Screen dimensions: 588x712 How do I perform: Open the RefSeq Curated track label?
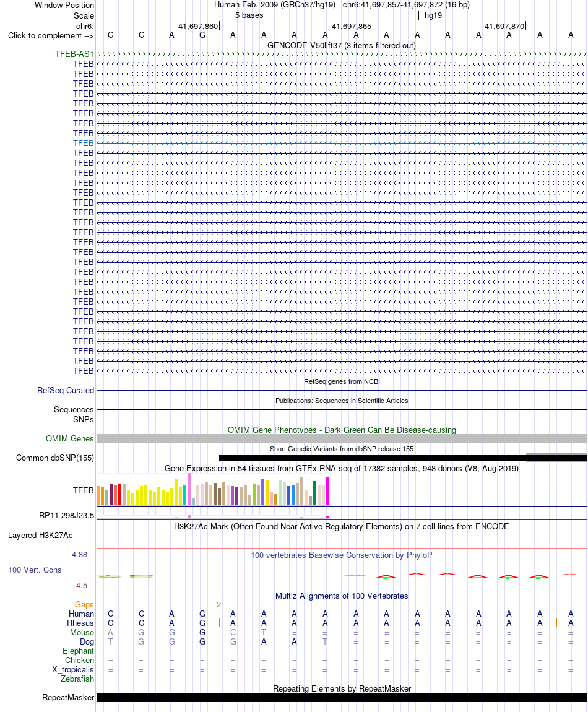pyautogui.click(x=66, y=390)
